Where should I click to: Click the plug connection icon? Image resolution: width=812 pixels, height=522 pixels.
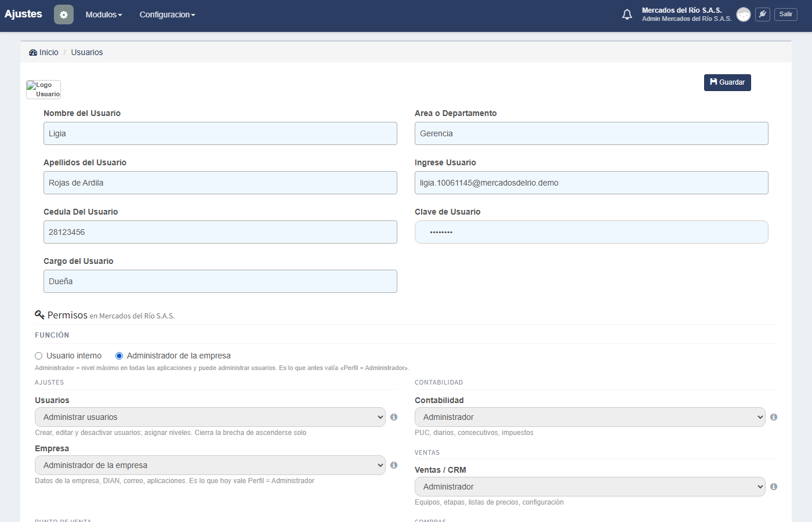763,14
